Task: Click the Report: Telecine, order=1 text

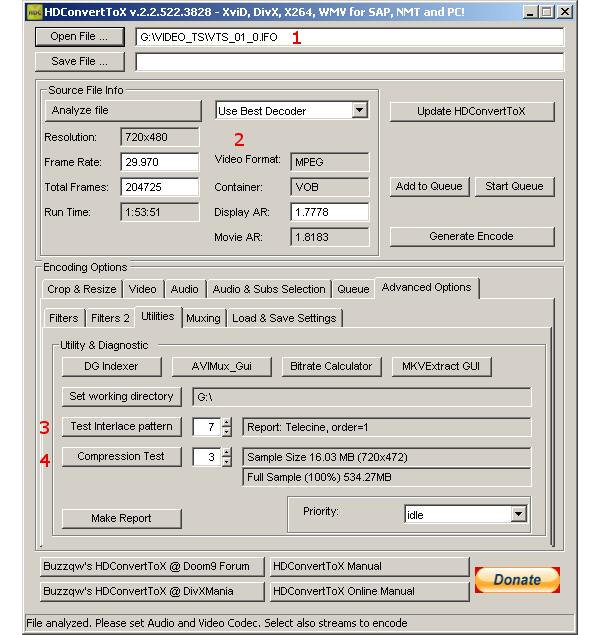Action: pos(308,427)
